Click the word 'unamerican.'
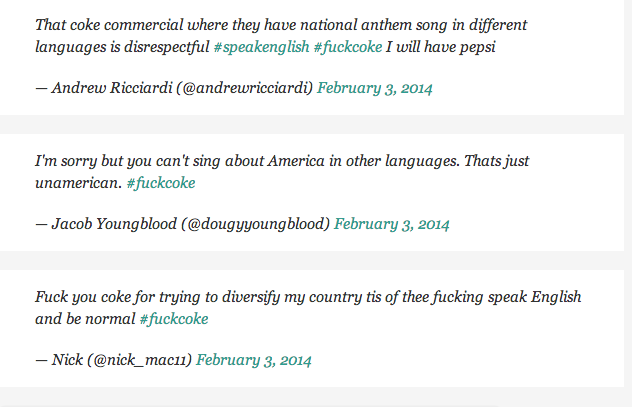The width and height of the screenshot is (632, 407). tap(78, 183)
